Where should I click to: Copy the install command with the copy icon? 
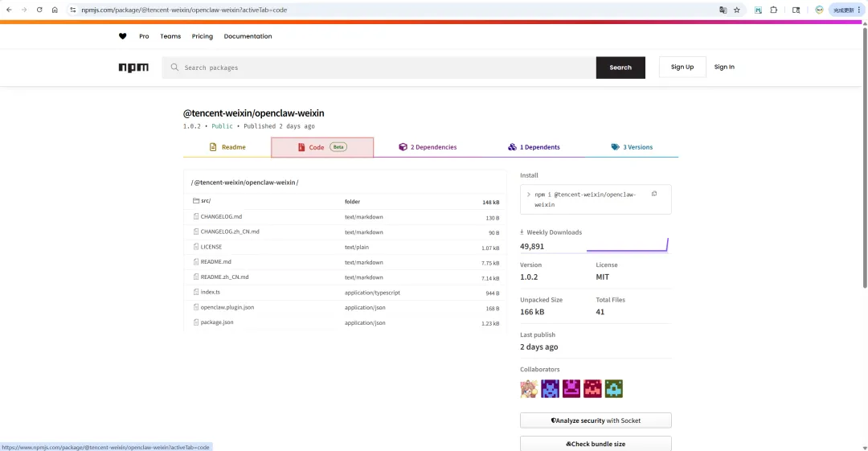pyautogui.click(x=654, y=194)
